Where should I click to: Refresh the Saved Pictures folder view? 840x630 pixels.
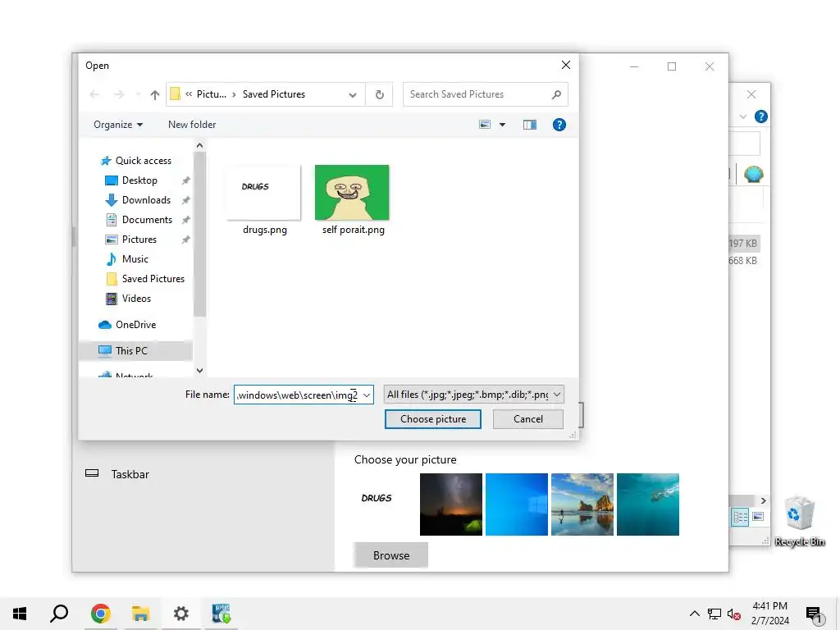(379, 95)
